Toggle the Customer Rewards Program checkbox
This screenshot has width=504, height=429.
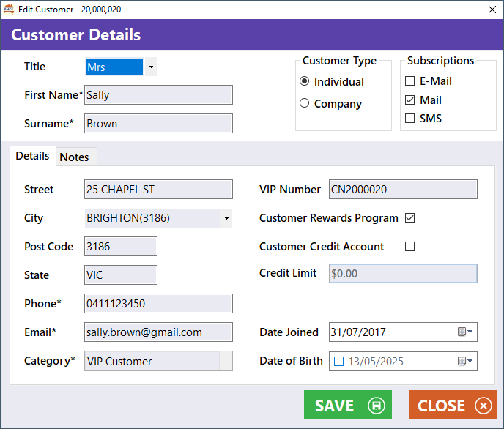click(409, 217)
